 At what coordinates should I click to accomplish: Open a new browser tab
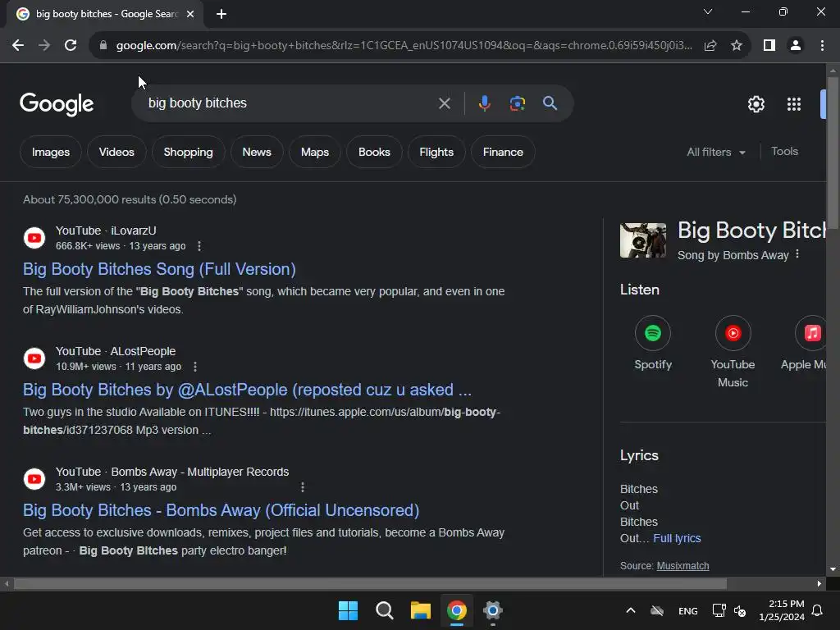click(221, 14)
